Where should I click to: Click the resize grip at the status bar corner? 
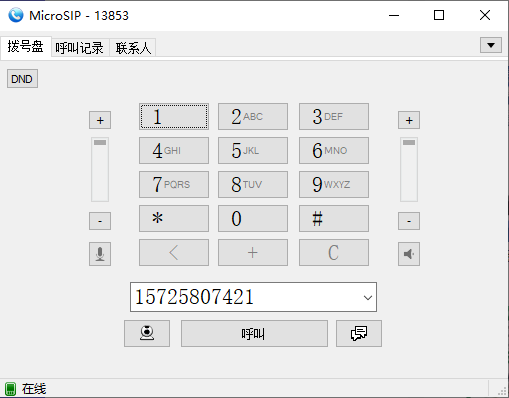coord(502,391)
